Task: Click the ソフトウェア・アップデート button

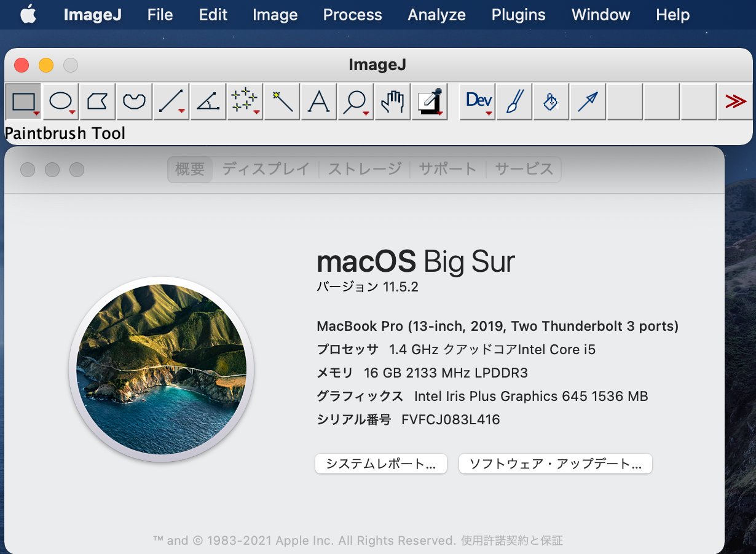Action: [555, 464]
